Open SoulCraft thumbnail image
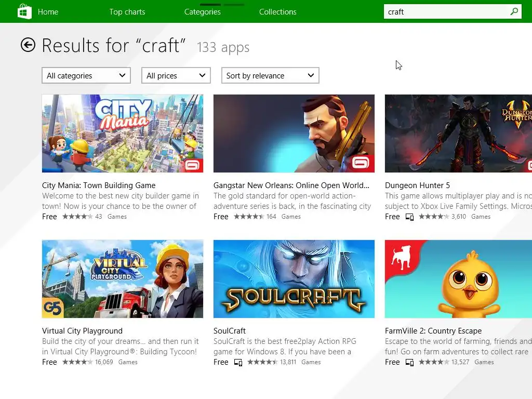This screenshot has height=399, width=532. 294,279
